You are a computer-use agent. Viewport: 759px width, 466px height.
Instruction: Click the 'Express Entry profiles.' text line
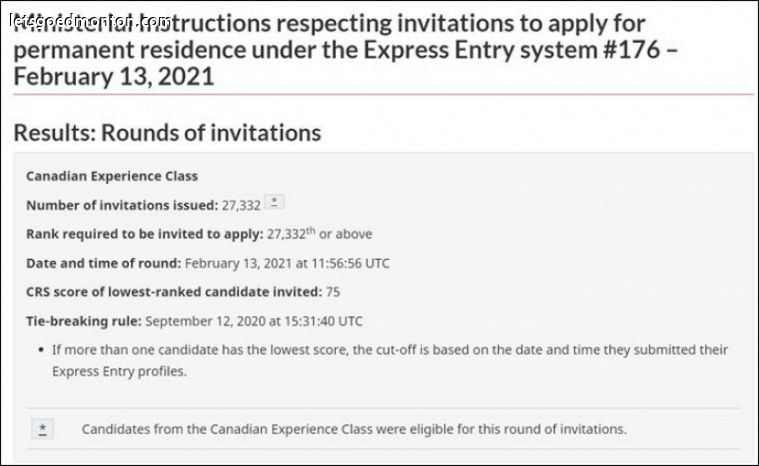[119, 372]
